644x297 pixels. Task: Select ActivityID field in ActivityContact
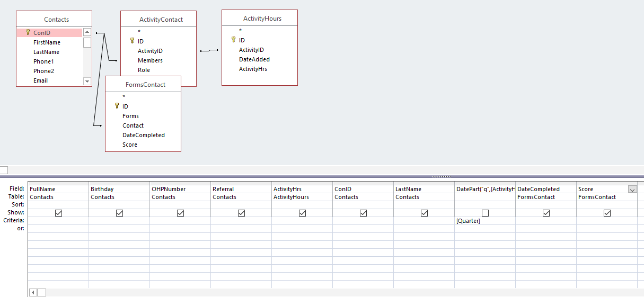150,51
